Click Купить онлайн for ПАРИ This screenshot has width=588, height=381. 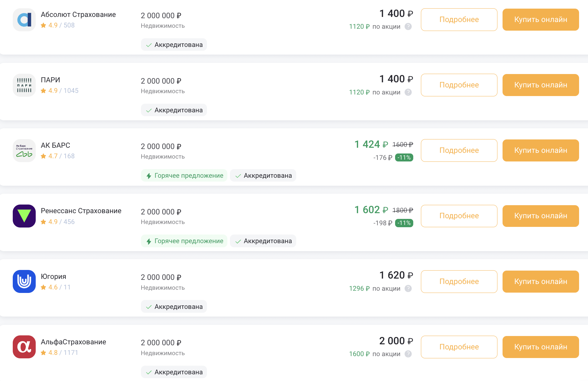[x=540, y=85]
